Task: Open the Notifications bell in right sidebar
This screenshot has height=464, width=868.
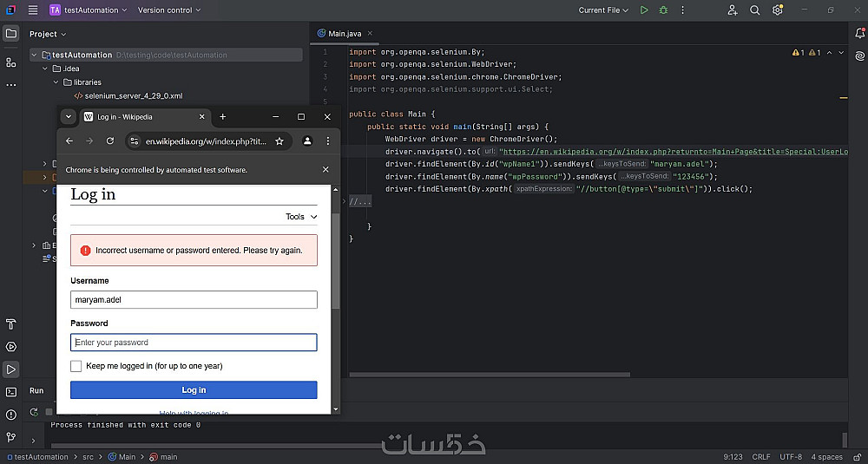Action: [859, 34]
